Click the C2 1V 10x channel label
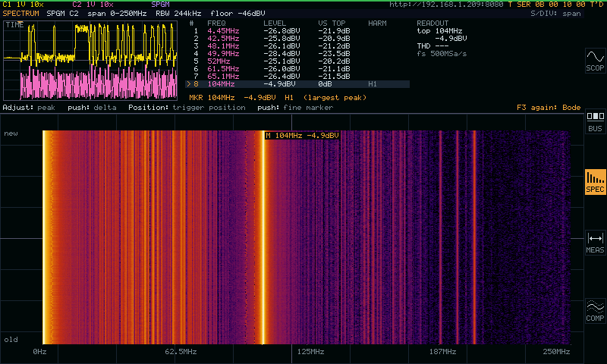The height and width of the screenshot is (364, 607). click(93, 5)
